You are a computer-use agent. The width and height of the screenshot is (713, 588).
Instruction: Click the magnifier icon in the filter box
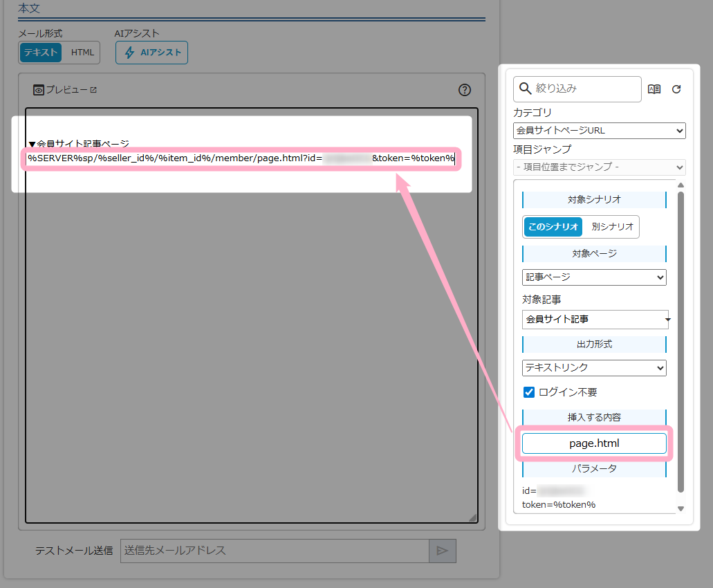(x=525, y=89)
